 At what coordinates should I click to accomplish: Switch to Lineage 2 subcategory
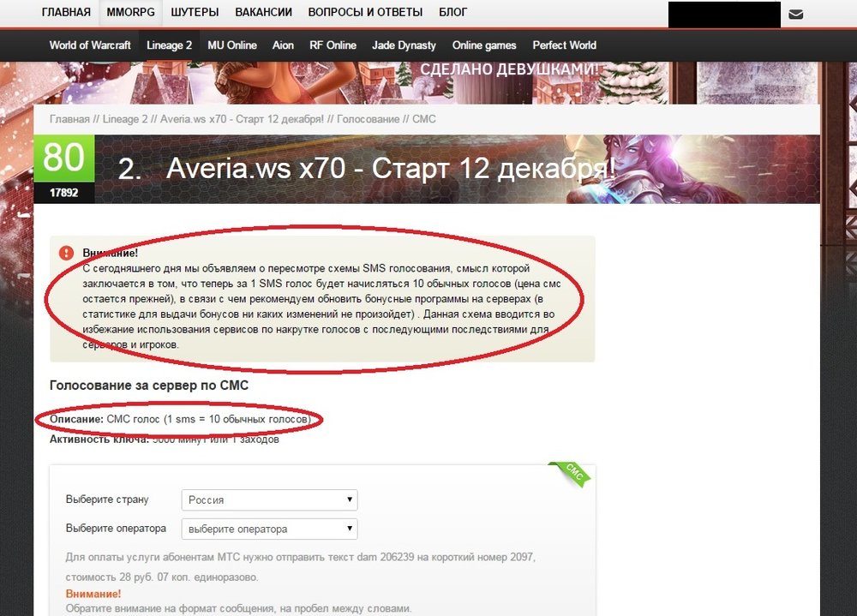169,45
